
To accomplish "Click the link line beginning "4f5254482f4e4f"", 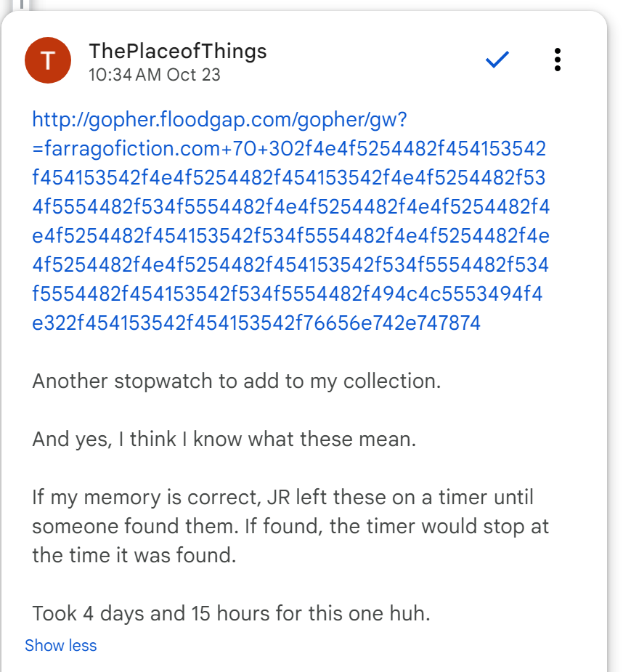I will pyautogui.click(x=290, y=265).
